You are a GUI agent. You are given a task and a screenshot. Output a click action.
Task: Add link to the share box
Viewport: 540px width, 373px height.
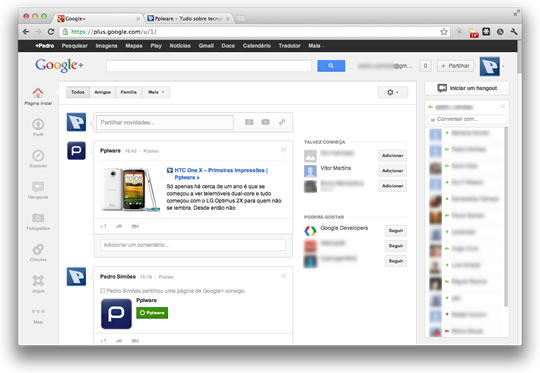[282, 122]
